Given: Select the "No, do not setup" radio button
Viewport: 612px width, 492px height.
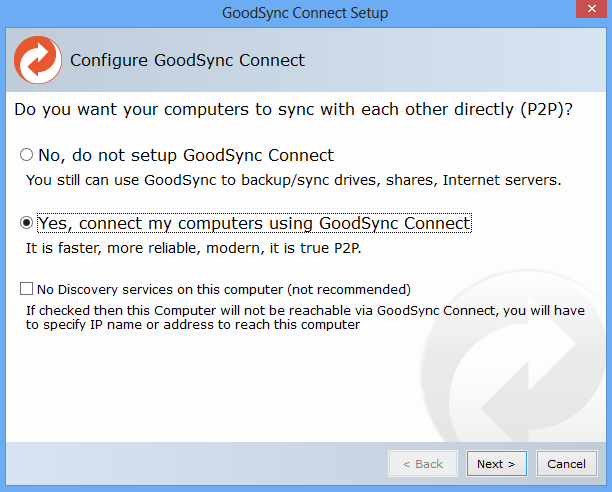Looking at the screenshot, I should click(x=26, y=155).
